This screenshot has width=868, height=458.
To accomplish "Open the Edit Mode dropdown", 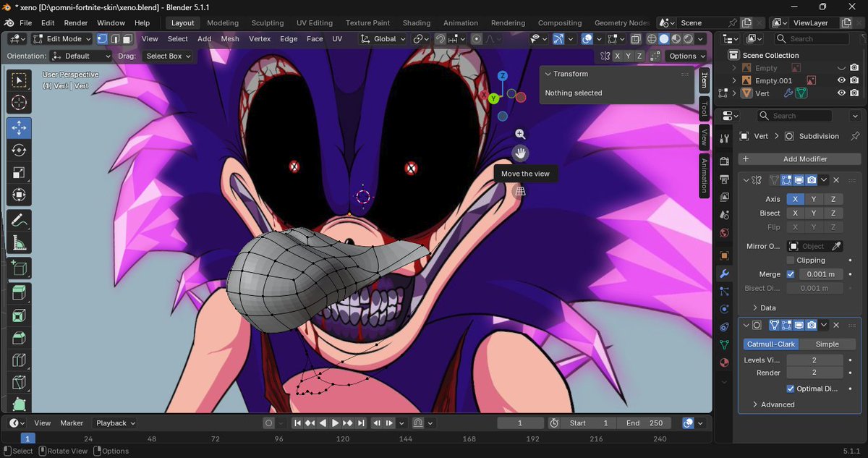I will [62, 39].
